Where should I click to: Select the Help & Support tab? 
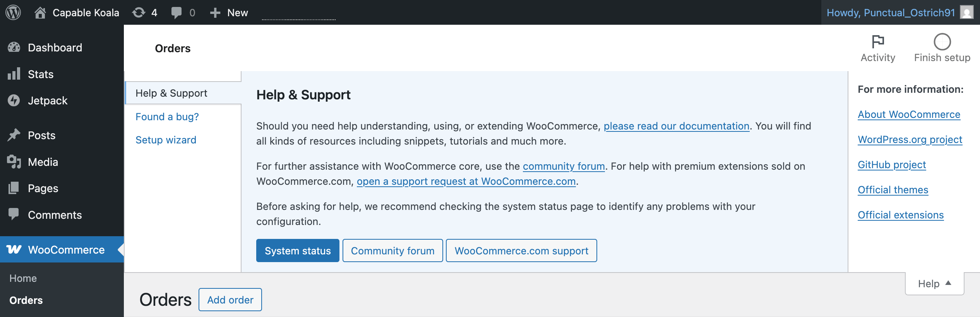click(x=171, y=93)
